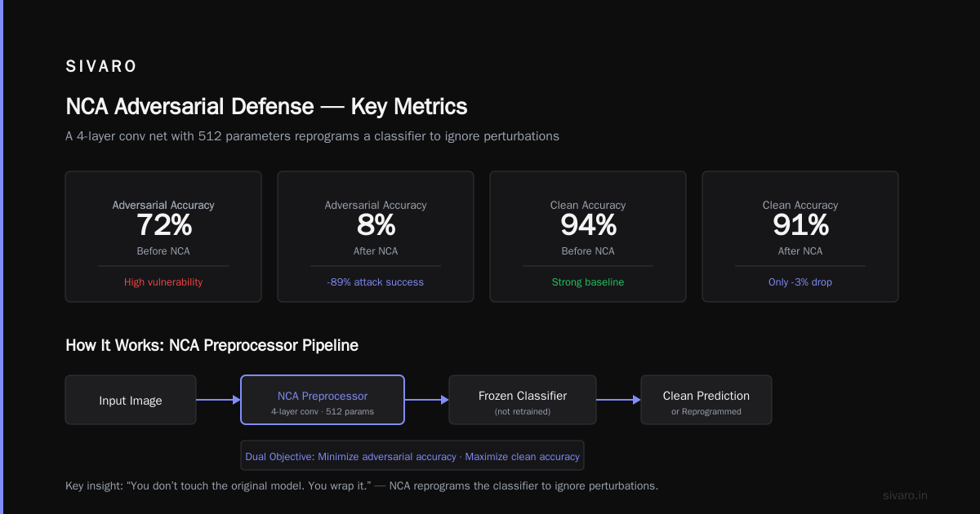Open the 94% Clean Accuracy card
The width and height of the screenshot is (980, 514).
(588, 237)
